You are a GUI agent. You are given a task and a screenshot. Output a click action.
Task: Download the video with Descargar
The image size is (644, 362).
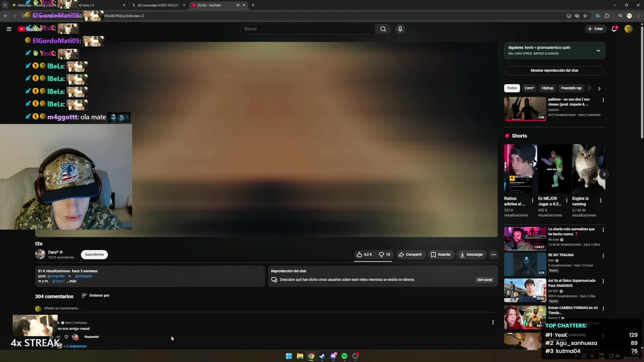(x=471, y=254)
